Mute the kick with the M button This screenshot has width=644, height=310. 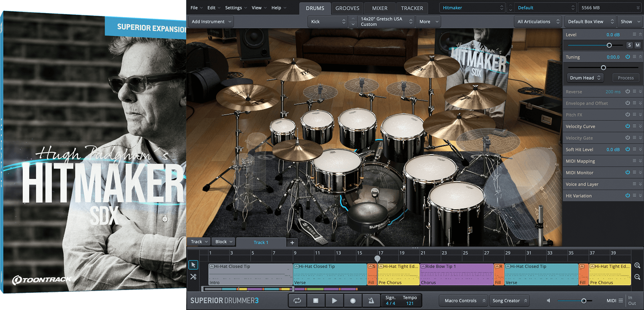(637, 45)
